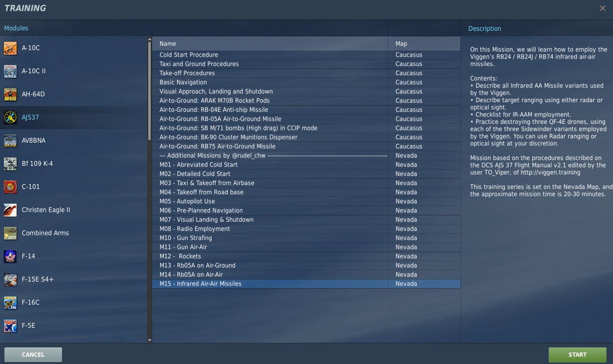Click the A-10C module icon

coord(10,48)
